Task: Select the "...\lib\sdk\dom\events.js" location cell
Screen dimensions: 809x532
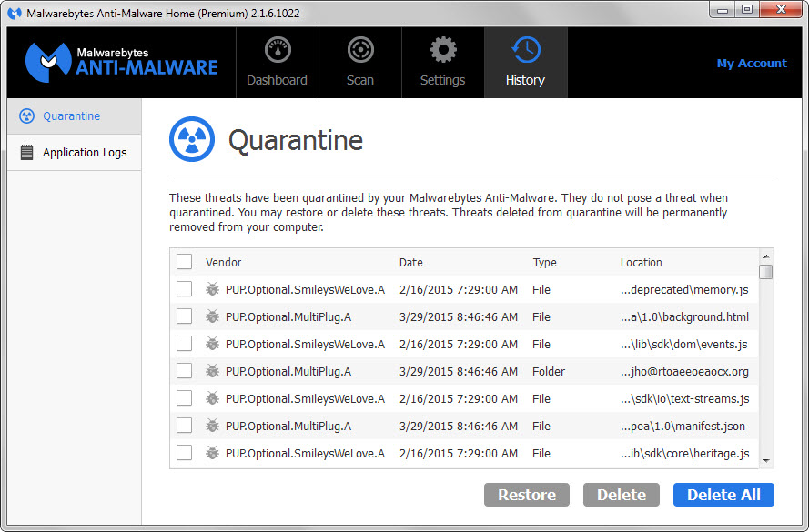Action: click(x=683, y=345)
